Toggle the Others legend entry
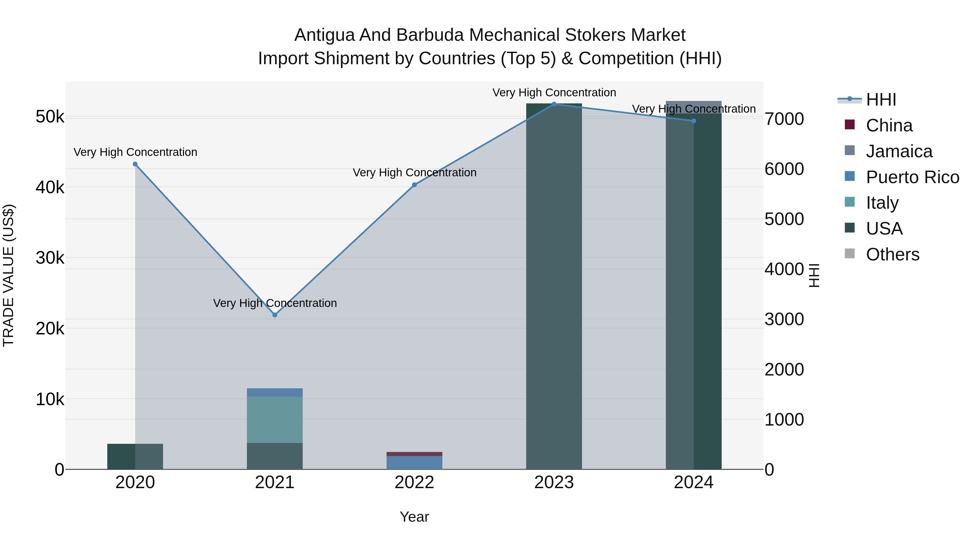Viewport: 980px width, 551px height. (882, 254)
